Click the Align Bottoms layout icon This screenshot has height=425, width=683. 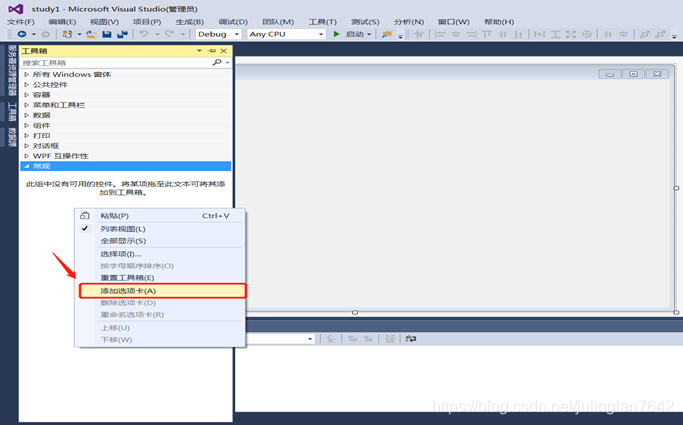[x=518, y=34]
